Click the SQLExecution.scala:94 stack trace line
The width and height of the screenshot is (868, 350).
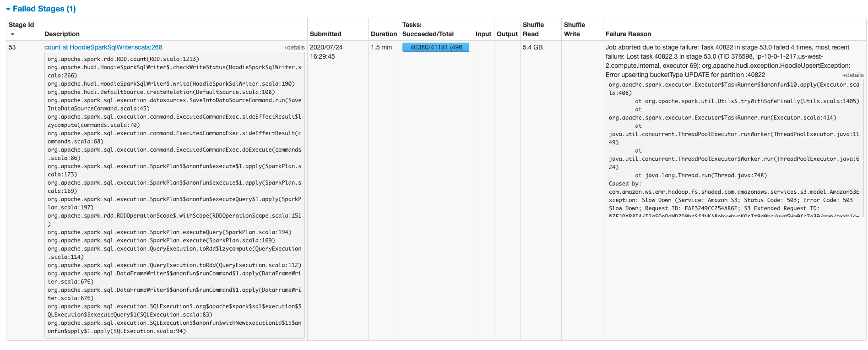point(174,327)
